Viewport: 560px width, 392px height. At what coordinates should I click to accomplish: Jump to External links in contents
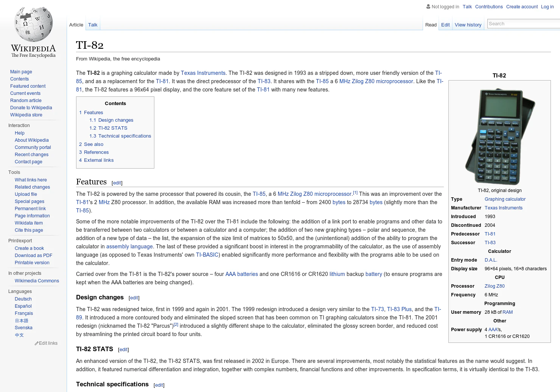pyautogui.click(x=96, y=160)
